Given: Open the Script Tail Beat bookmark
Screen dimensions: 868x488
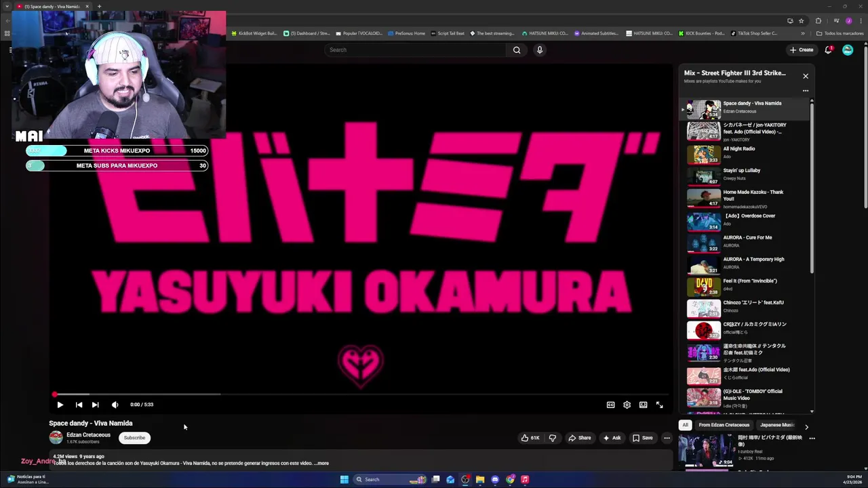Looking at the screenshot, I should 448,33.
